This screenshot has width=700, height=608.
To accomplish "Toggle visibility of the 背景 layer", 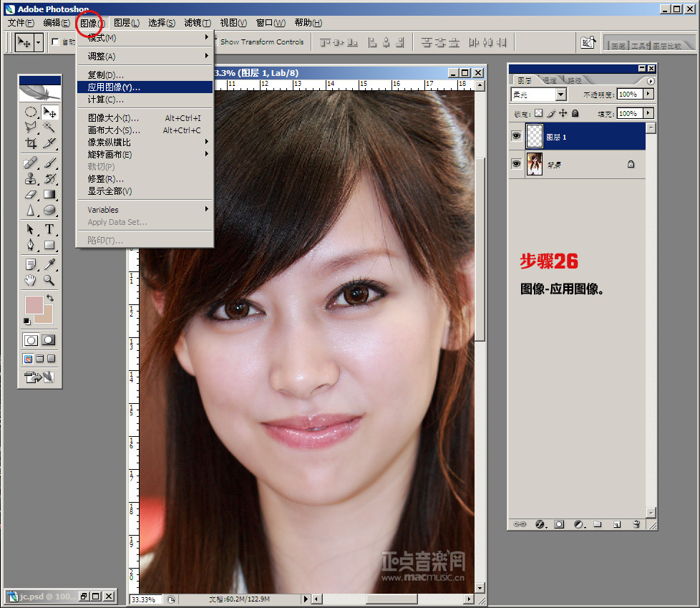I will click(x=516, y=164).
